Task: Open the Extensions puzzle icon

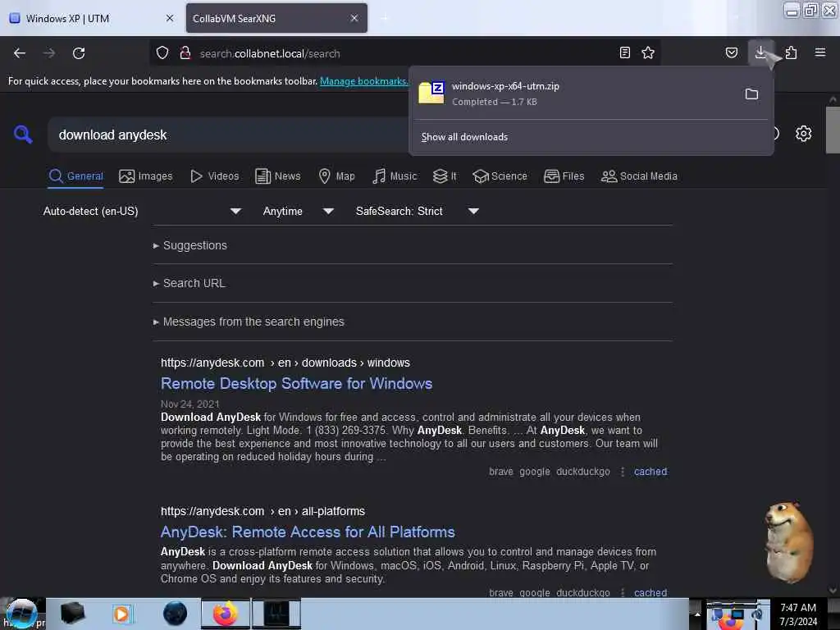Action: coord(791,52)
